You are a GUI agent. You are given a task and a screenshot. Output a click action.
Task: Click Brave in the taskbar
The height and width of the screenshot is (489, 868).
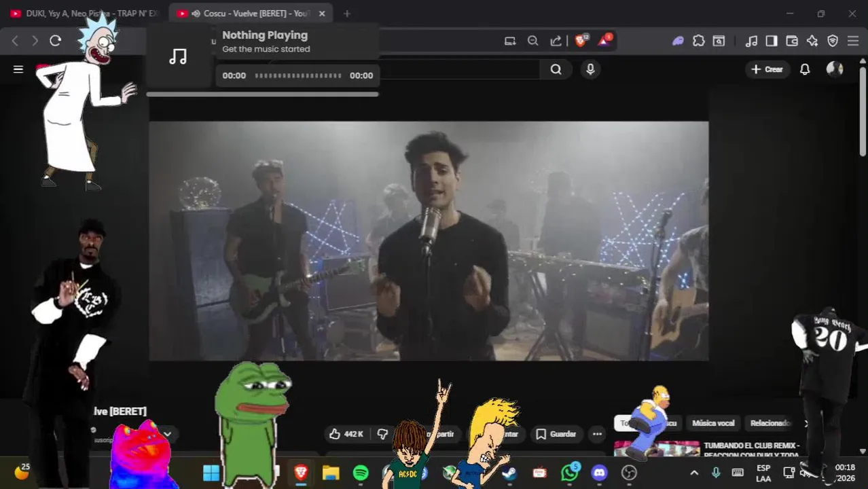(301, 473)
